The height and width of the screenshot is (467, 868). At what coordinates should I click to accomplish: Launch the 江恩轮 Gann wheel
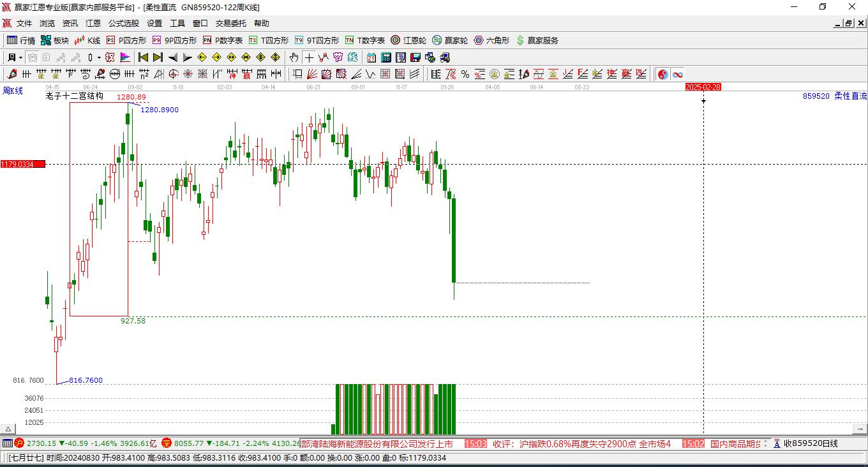(408, 40)
